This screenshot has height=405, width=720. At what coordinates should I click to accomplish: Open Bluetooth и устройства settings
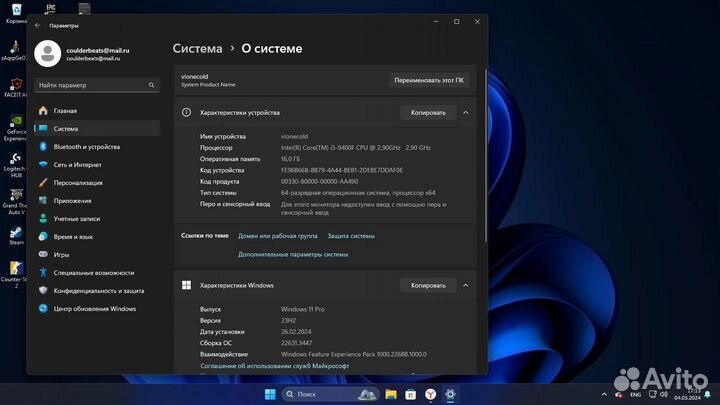pos(97,146)
